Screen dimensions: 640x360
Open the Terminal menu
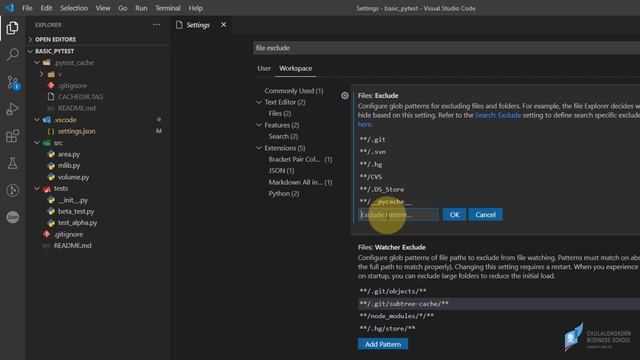(x=168, y=8)
